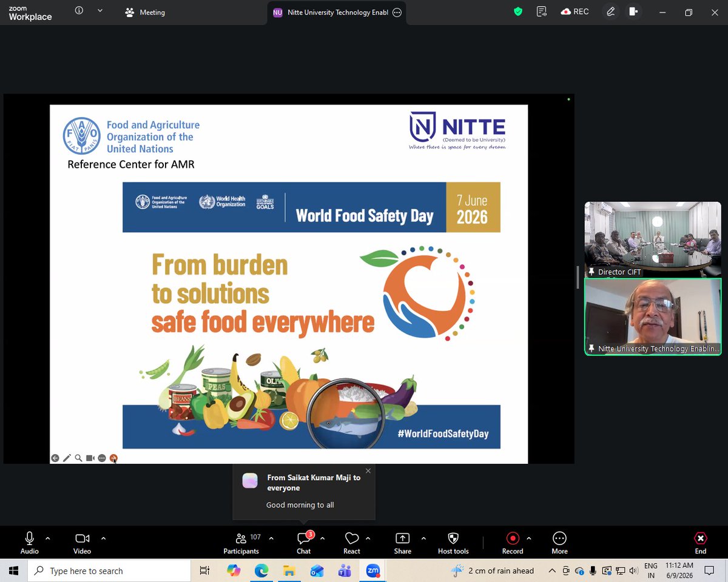
Task: Click the taskbar search box
Action: click(109, 570)
